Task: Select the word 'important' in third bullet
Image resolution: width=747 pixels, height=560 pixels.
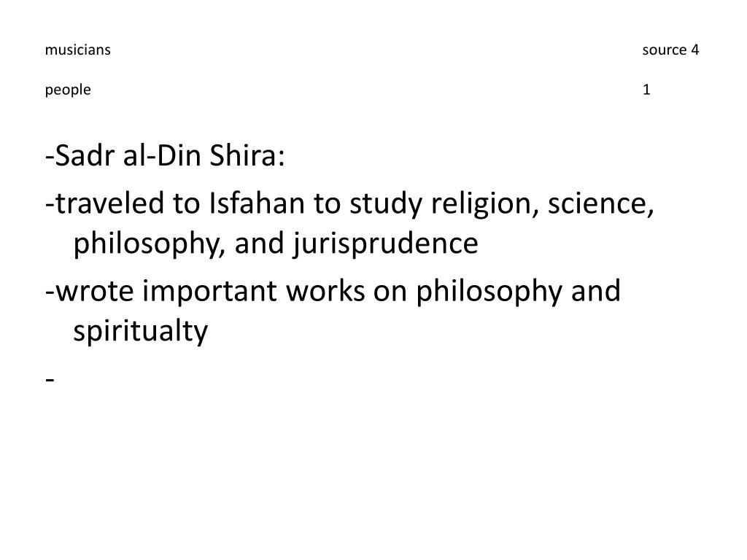Action: pyautogui.click(x=209, y=292)
